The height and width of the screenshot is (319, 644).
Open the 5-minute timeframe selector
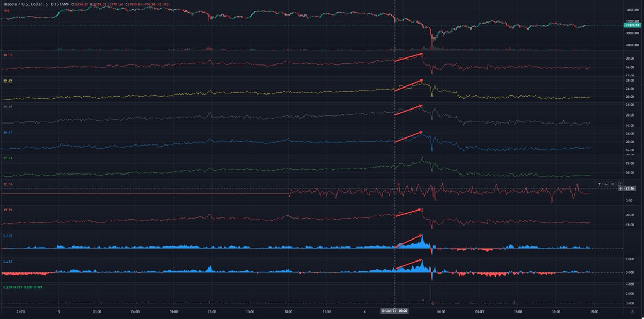[47, 4]
